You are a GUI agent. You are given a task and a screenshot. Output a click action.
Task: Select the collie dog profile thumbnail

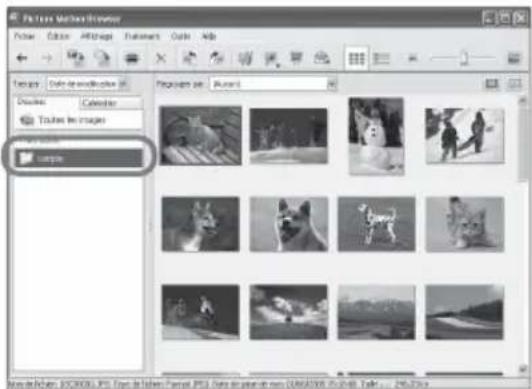point(201,224)
